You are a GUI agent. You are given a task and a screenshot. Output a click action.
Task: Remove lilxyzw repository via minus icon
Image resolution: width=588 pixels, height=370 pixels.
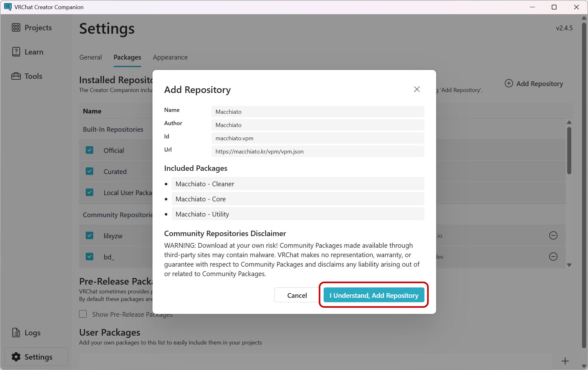coord(553,235)
